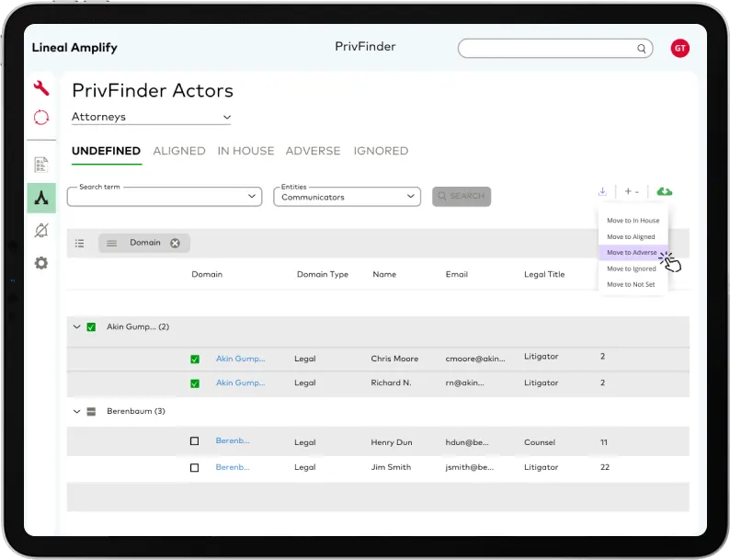Open the GT user avatar

679,49
